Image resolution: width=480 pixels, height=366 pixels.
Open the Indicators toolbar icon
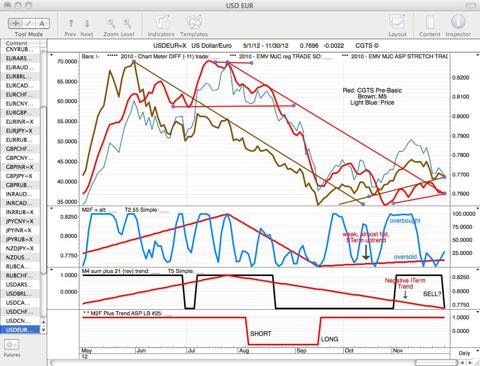point(162,23)
